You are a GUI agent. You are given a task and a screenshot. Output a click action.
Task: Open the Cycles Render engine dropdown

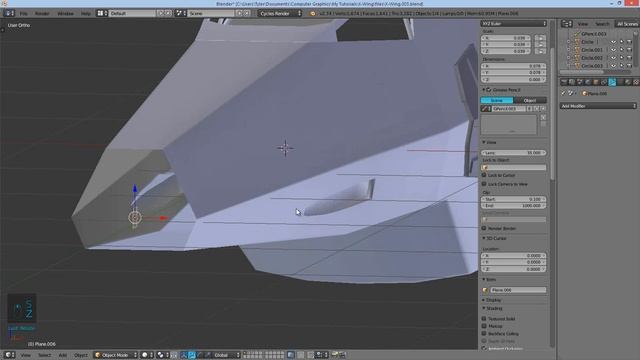[x=280, y=13]
